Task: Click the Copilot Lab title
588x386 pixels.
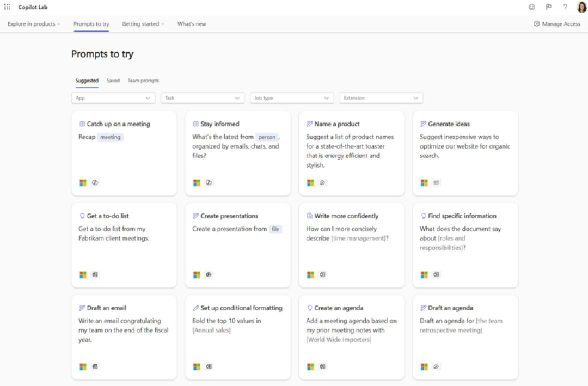Action: coord(33,7)
